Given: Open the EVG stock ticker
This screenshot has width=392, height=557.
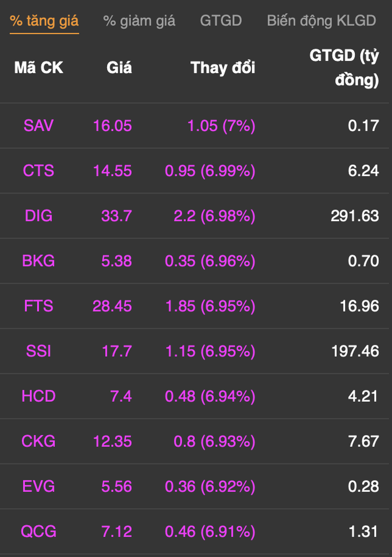Looking at the screenshot, I should 38,487.
